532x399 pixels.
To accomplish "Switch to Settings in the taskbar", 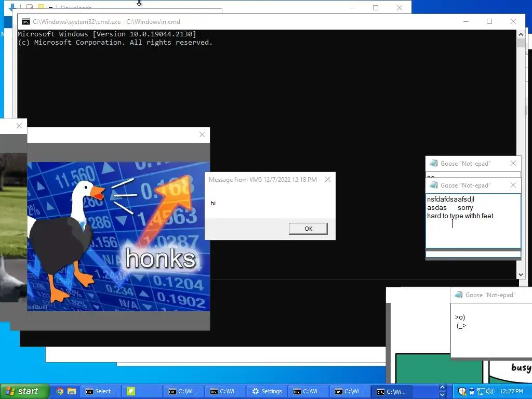I will (x=267, y=391).
